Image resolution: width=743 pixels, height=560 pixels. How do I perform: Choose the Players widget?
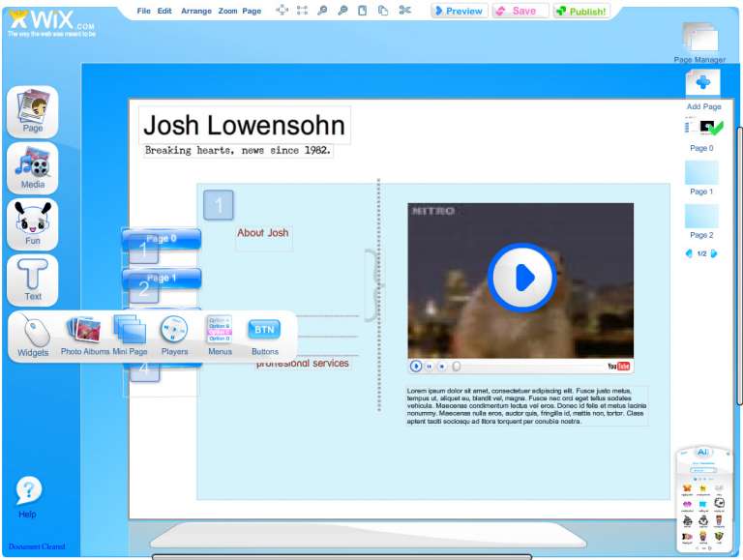point(174,334)
